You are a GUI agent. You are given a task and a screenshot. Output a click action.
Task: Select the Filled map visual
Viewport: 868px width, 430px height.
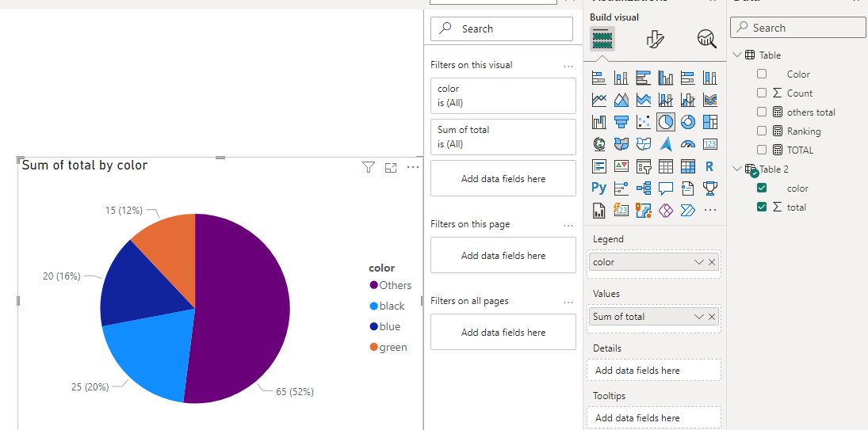tap(621, 144)
